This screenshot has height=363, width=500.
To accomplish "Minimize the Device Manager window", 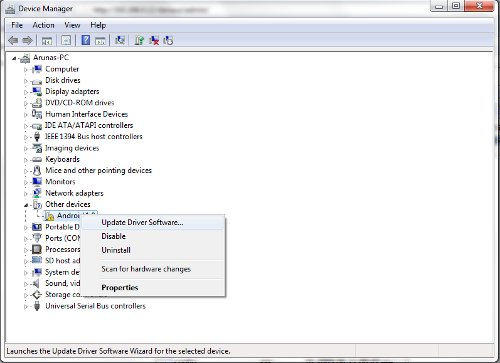I will tap(440, 6).
